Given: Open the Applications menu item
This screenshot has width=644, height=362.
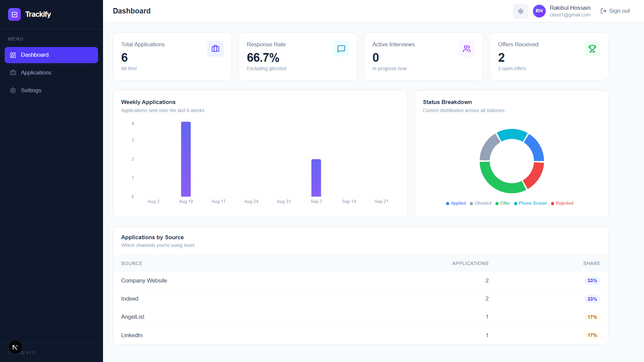Looking at the screenshot, I should tap(51, 73).
